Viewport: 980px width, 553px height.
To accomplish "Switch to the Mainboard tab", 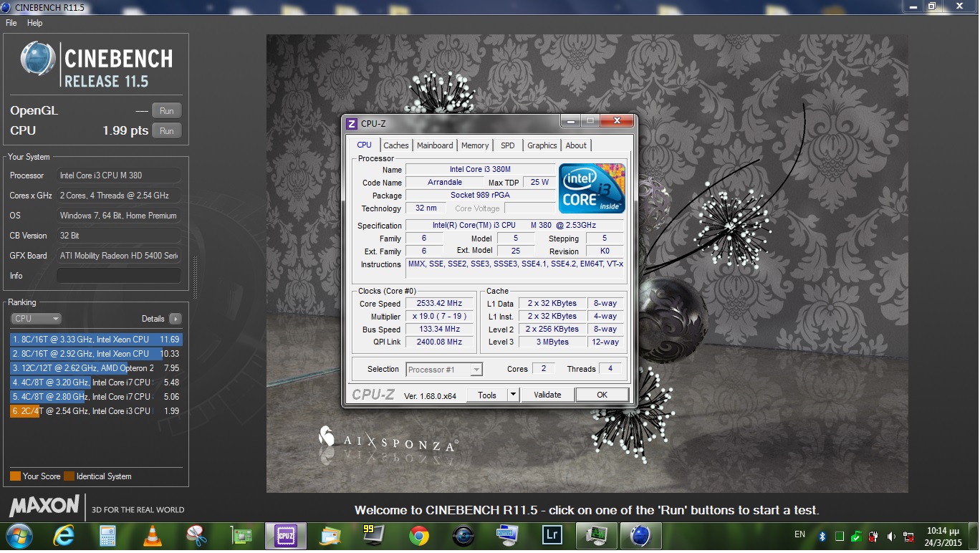I will (x=435, y=145).
